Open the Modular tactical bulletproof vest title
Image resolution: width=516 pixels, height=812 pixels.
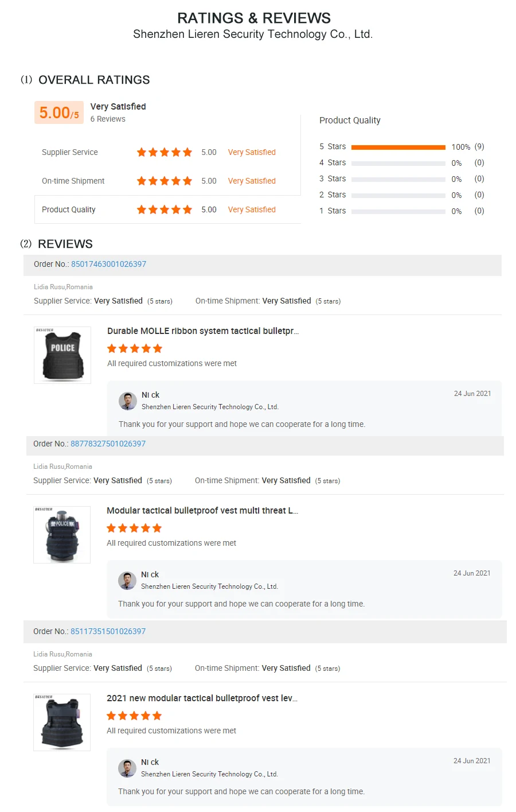[x=202, y=511]
